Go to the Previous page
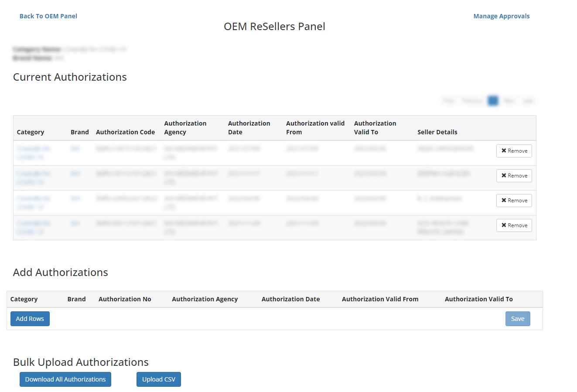This screenshot has width=577, height=392. point(472,100)
